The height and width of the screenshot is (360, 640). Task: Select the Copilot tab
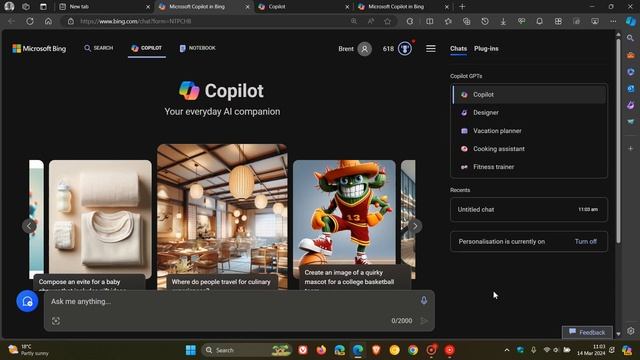pos(147,48)
